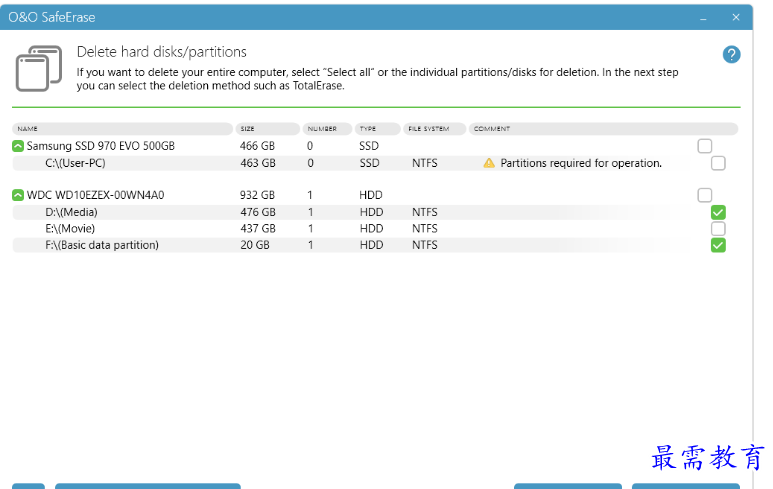Tick the C:\(User-PC) partition checkbox

(718, 163)
